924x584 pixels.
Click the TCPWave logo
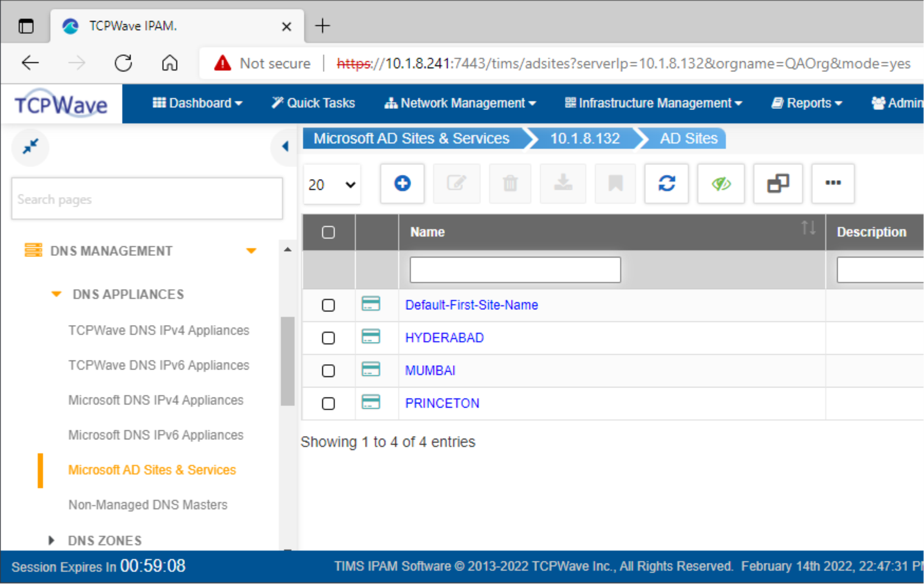(x=61, y=104)
